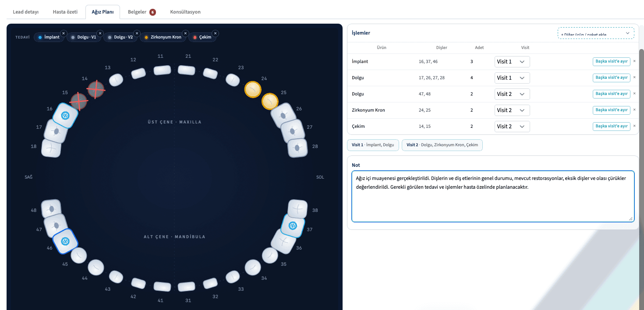
Task: Open the Visit dropdown for İmplant row
Action: click(512, 62)
